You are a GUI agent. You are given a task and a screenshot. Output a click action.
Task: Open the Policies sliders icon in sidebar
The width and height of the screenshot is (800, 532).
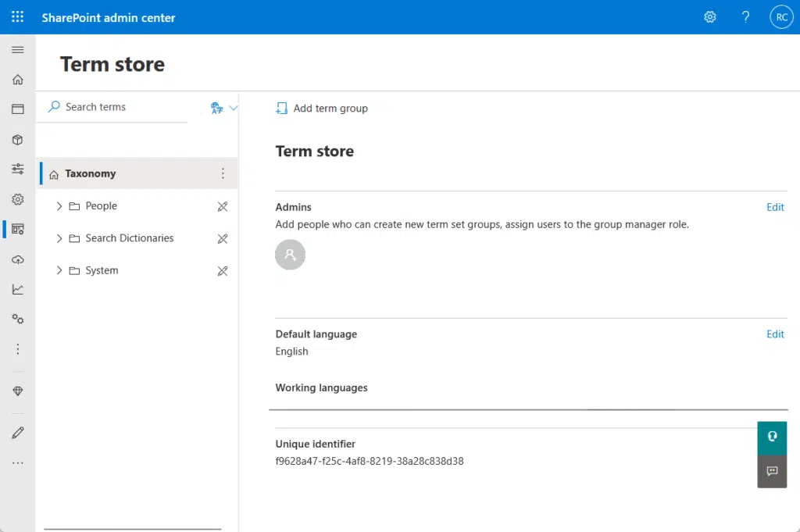click(18, 170)
